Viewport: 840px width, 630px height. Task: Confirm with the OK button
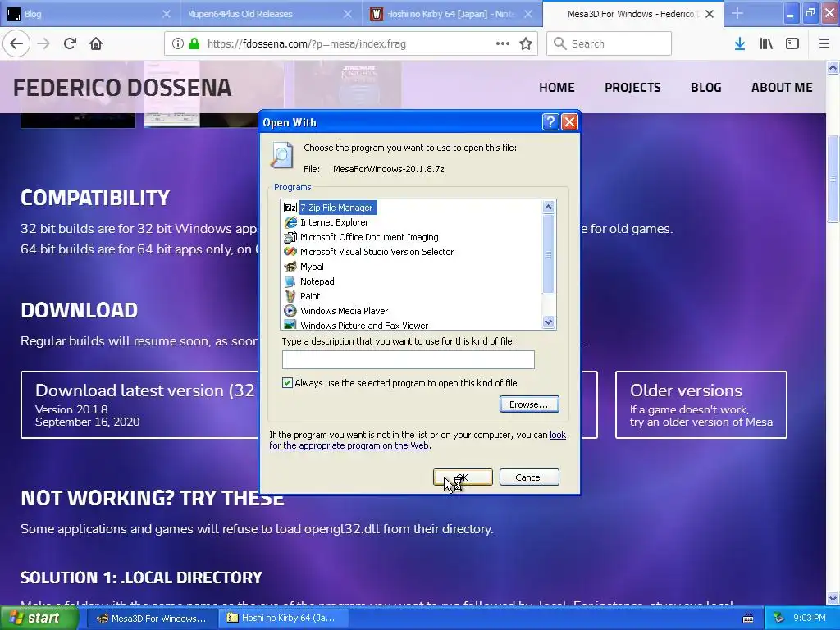pyautogui.click(x=463, y=477)
